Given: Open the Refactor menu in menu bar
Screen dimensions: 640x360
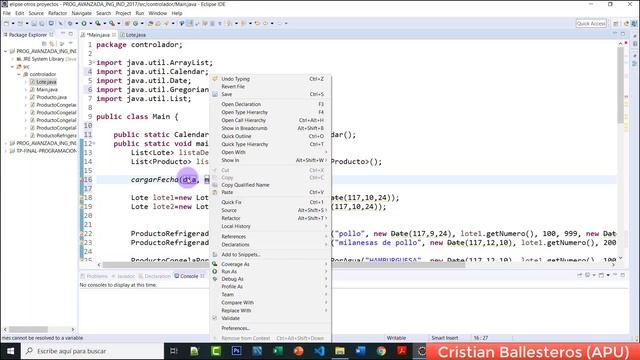Looking at the screenshot, I should coord(57,13).
